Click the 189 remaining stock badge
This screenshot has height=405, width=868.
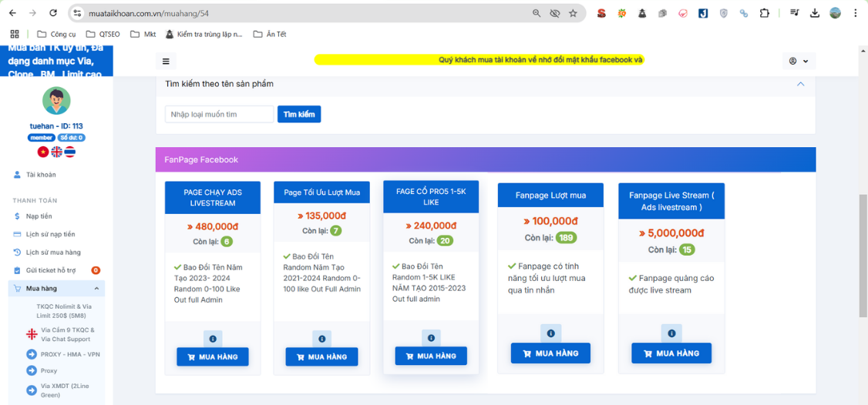(567, 238)
